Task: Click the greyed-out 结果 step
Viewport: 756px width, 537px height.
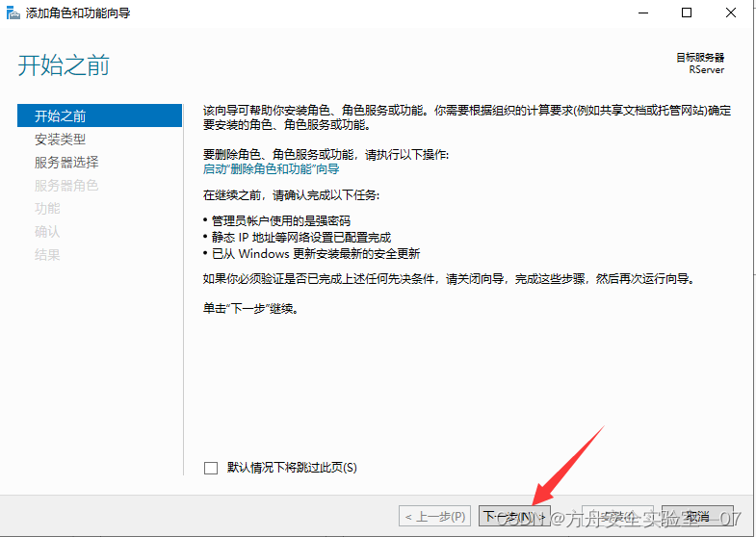Action: click(47, 255)
